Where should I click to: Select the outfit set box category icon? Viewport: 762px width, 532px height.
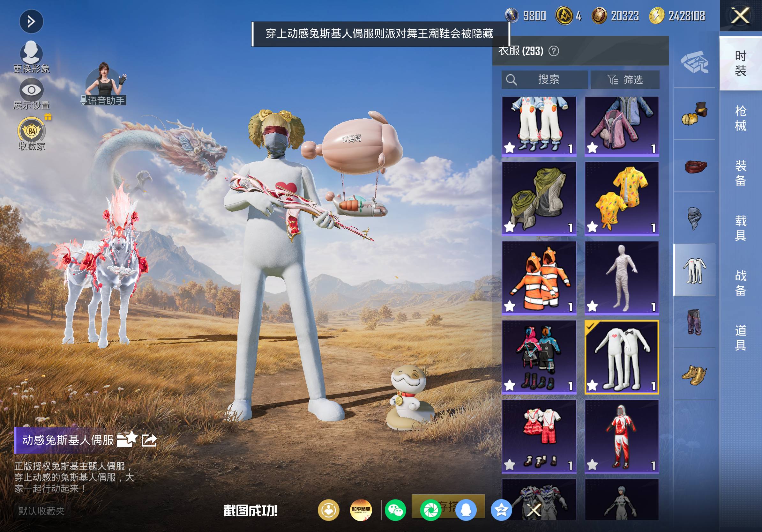pos(694,62)
